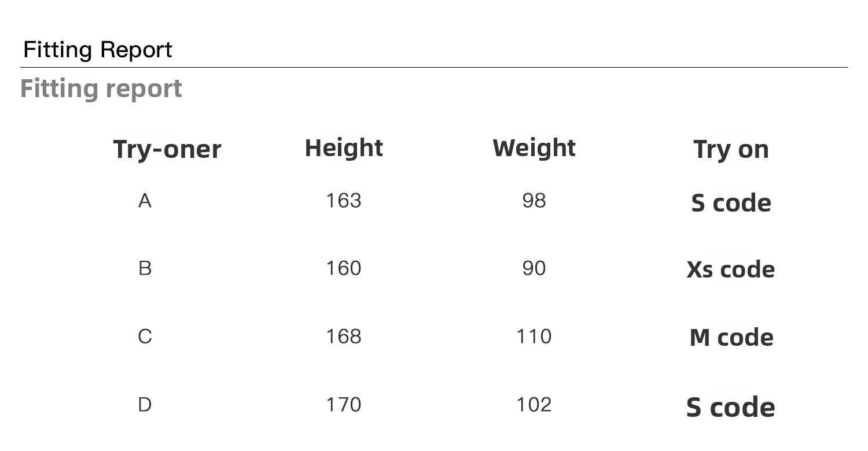868x451 pixels.
Task: Click the height value 160
Action: point(344,268)
